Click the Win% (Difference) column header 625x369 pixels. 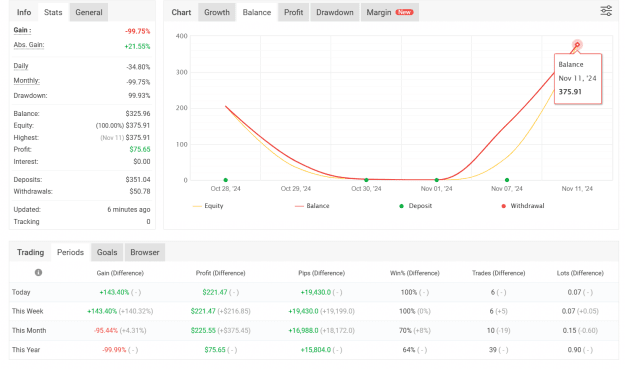click(x=415, y=273)
